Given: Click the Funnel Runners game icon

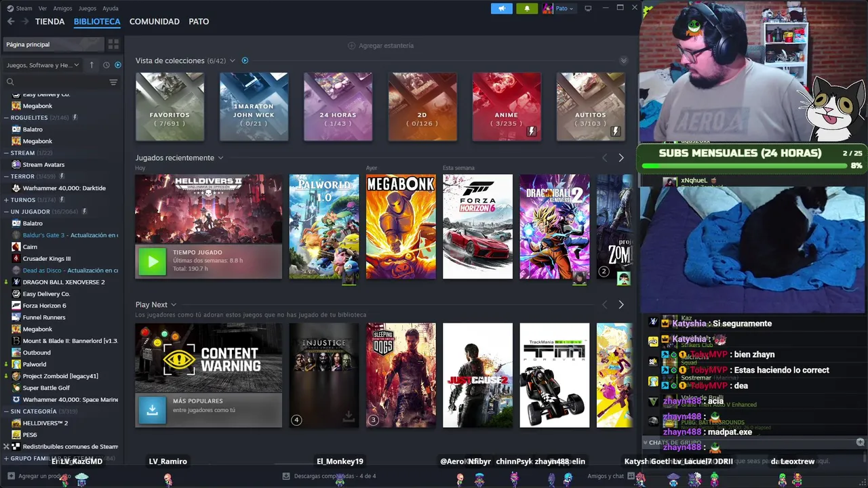Looking at the screenshot, I should 16,317.
